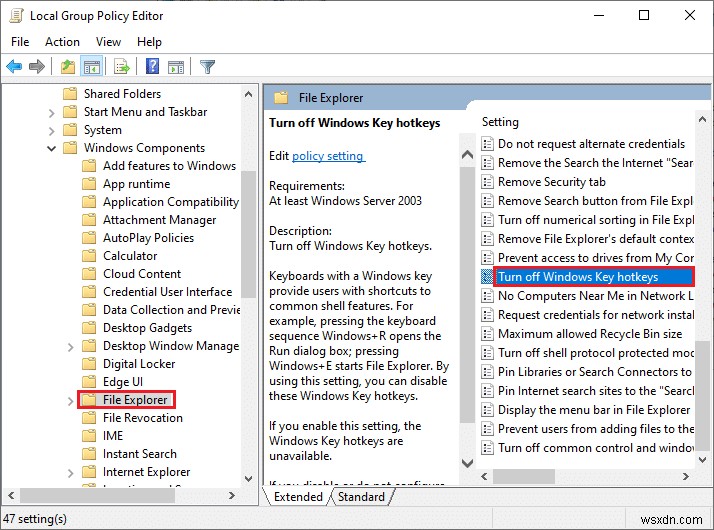Select Application Compatibility folder
Viewport: 714px width, 530px height.
171,202
